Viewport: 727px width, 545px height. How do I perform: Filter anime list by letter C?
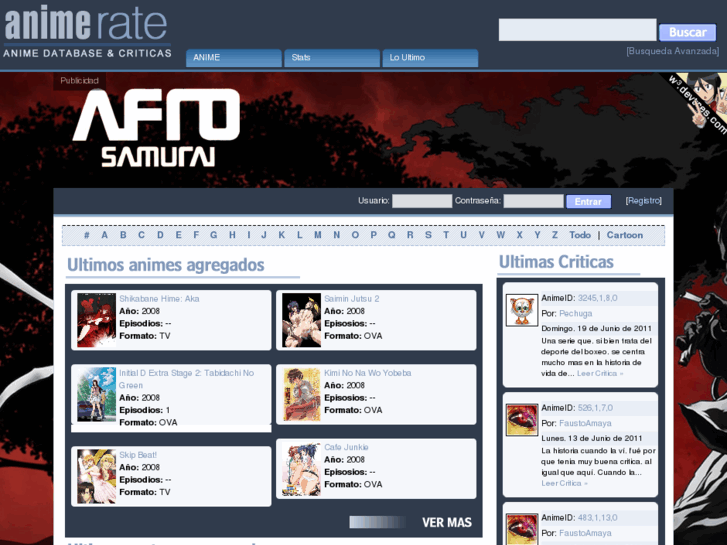141,235
